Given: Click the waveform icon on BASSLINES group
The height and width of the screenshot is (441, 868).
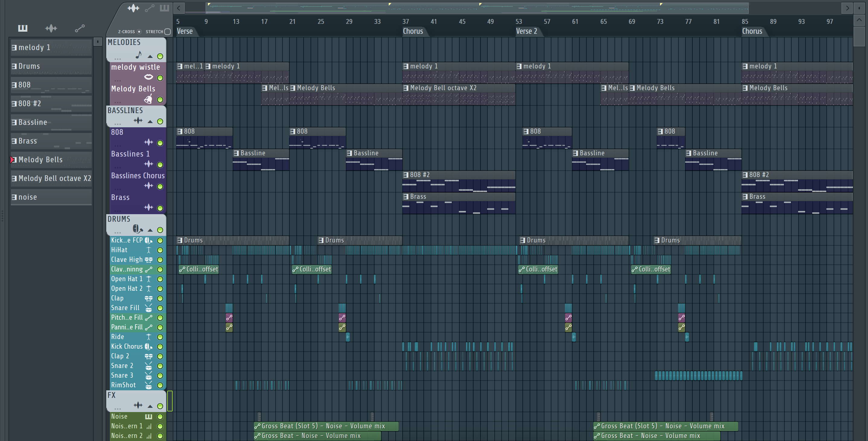Looking at the screenshot, I should pos(138,121).
